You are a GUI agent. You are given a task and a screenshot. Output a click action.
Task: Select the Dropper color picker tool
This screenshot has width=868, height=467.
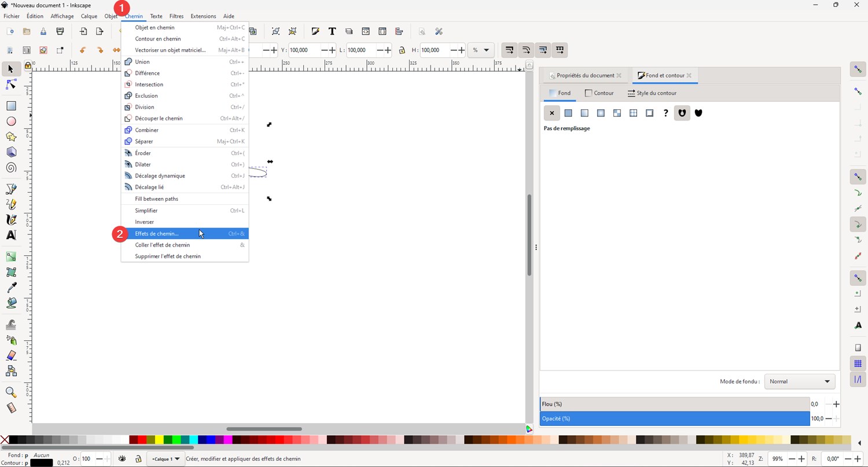pyautogui.click(x=10, y=288)
